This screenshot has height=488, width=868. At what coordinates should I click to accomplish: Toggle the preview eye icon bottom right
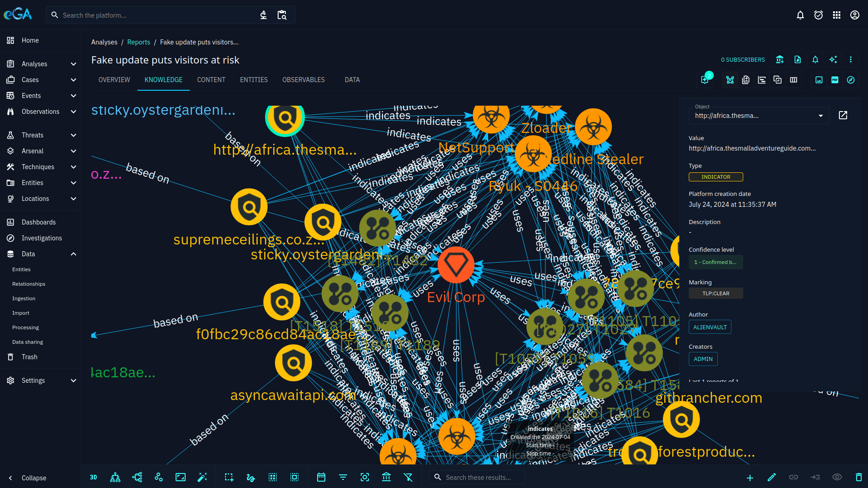[836, 477]
